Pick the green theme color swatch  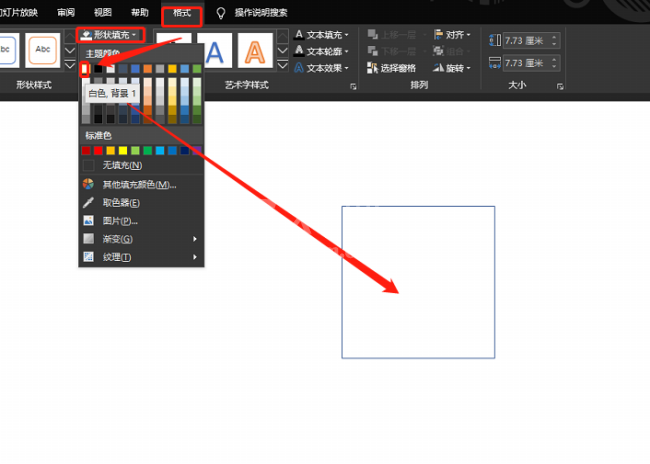click(x=197, y=69)
